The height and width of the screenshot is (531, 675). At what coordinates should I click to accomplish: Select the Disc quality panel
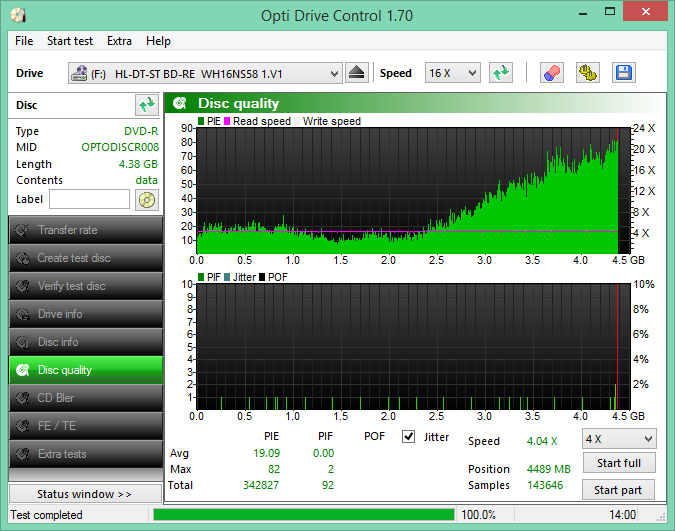(x=86, y=370)
